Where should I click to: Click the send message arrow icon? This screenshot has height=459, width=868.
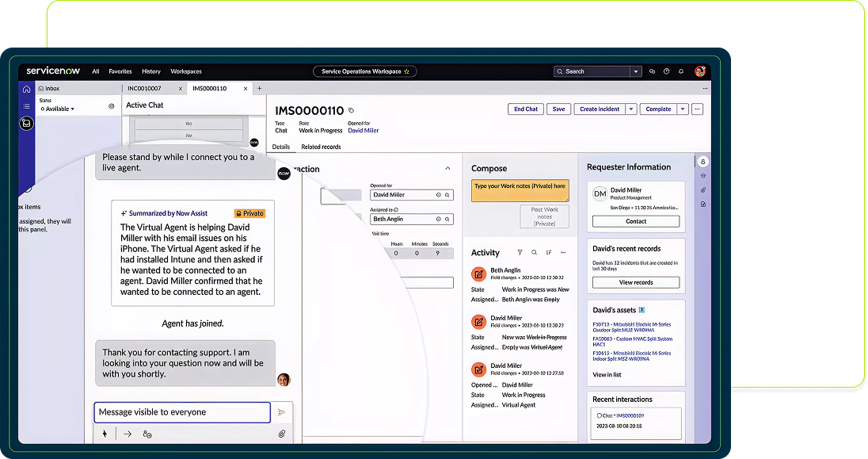280,413
